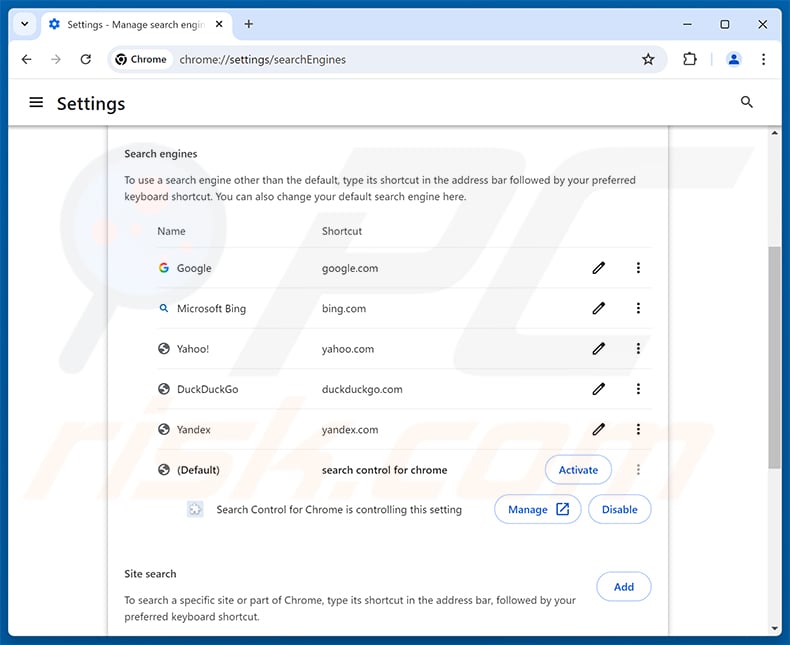
Task: Edit the Yahoo! search engine entry
Action: 599,349
